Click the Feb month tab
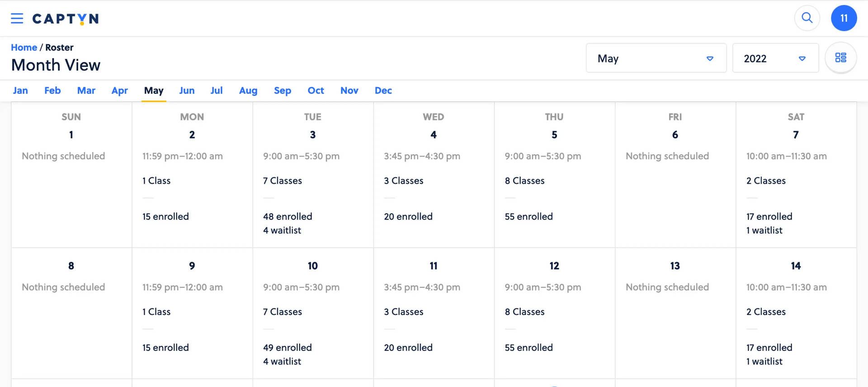The height and width of the screenshot is (387, 868). pyautogui.click(x=52, y=91)
